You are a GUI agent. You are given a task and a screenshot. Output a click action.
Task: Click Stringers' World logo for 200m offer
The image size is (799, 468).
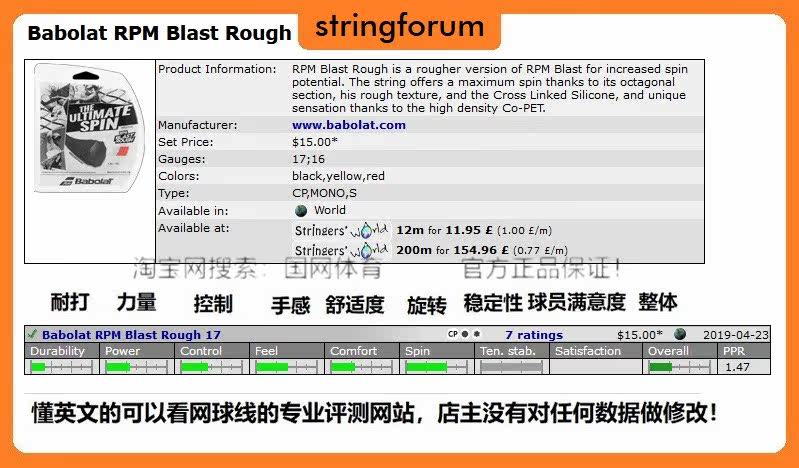[x=342, y=250]
